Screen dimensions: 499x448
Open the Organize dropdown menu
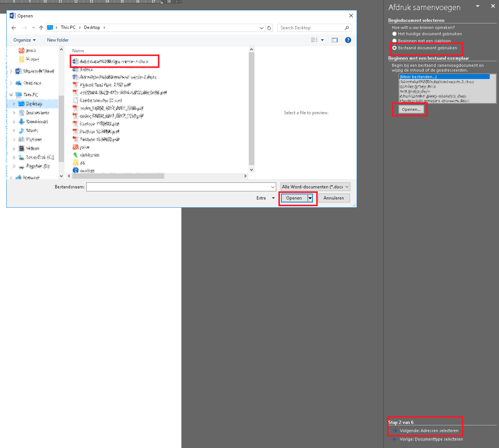pos(24,40)
